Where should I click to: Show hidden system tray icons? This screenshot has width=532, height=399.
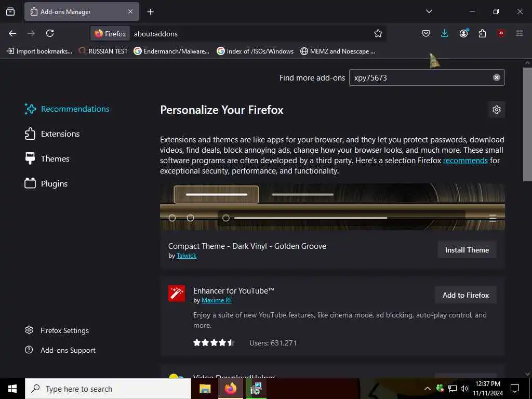pos(428,389)
